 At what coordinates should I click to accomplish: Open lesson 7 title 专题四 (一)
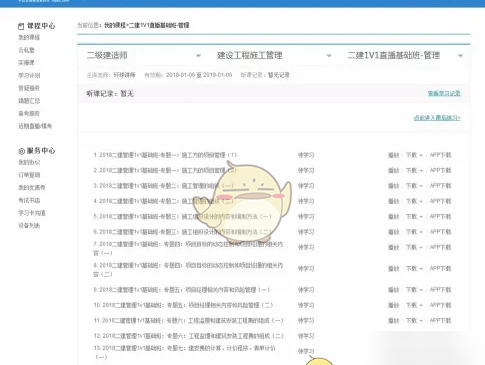pos(188,249)
